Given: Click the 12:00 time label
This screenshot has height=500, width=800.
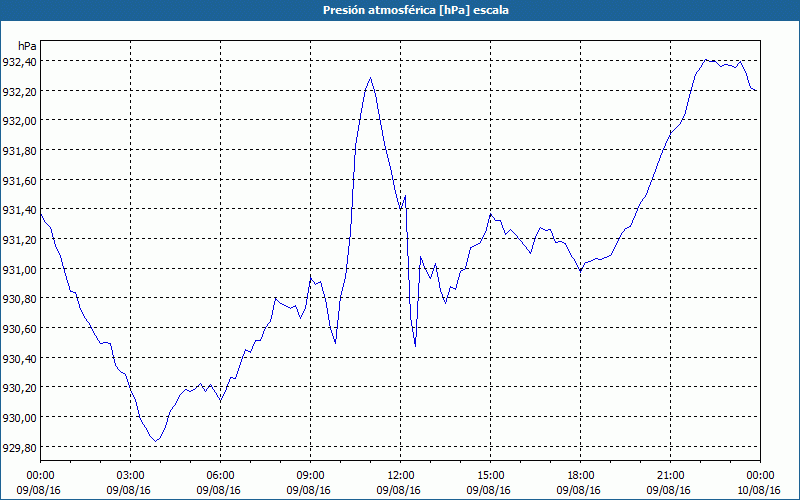Looking at the screenshot, I should 401,476.
